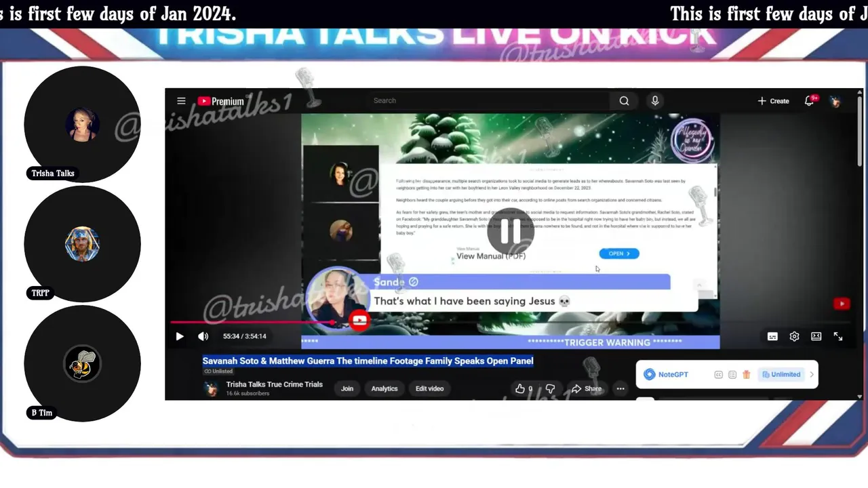This screenshot has width=868, height=488.
Task: Open video Analytics button
Action: click(384, 388)
